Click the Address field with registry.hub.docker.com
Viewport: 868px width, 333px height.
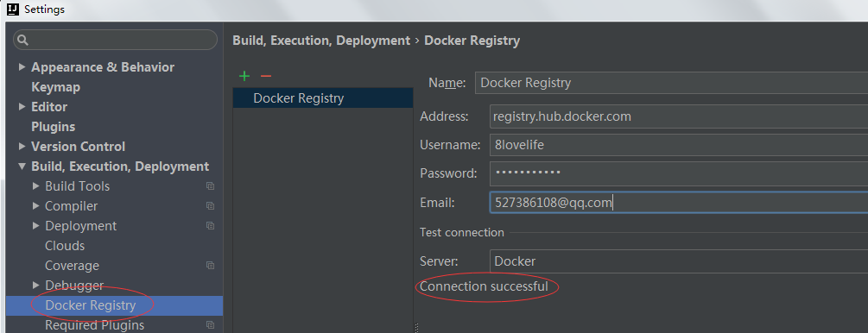pos(679,116)
